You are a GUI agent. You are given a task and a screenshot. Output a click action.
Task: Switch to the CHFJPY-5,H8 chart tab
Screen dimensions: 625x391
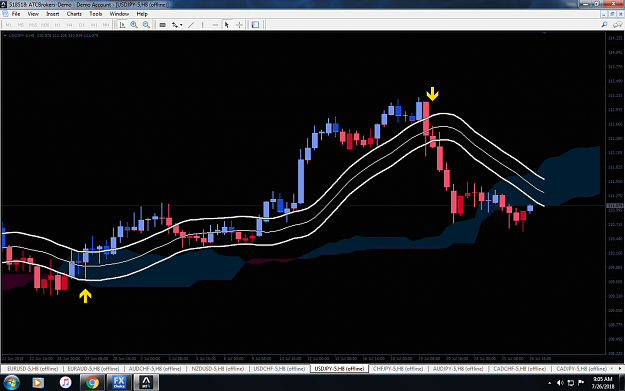point(398,369)
